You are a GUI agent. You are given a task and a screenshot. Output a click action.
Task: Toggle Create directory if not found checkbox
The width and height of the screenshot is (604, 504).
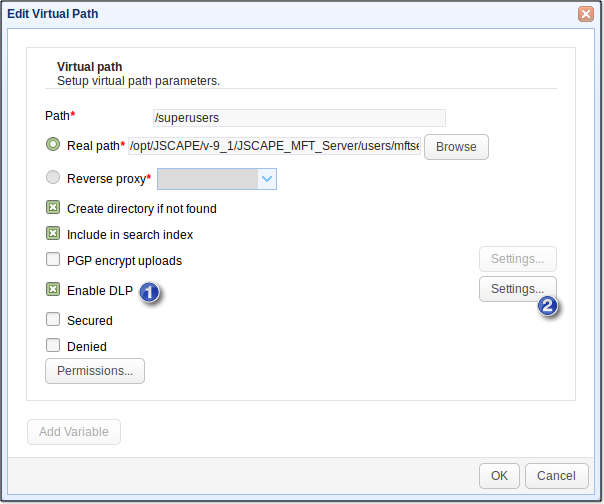click(x=53, y=208)
